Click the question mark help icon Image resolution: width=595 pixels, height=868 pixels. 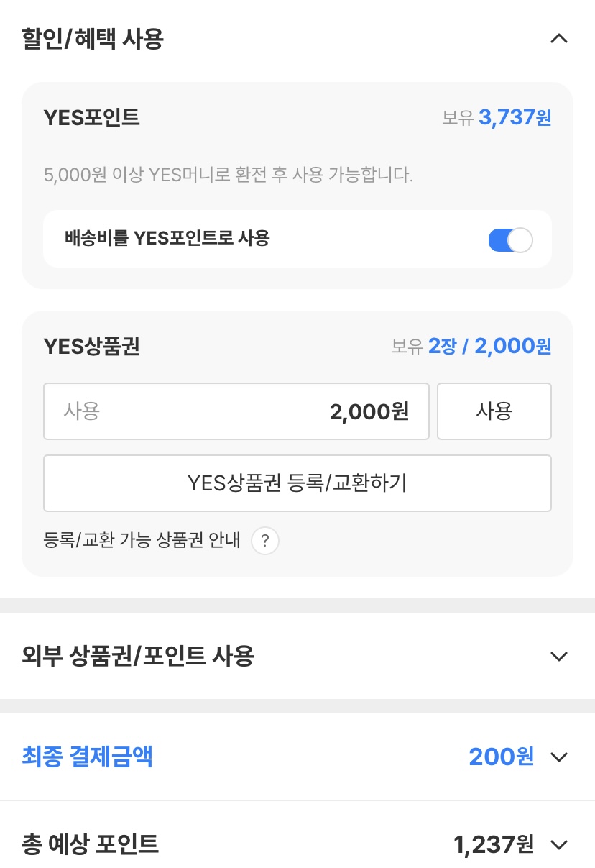tap(265, 540)
